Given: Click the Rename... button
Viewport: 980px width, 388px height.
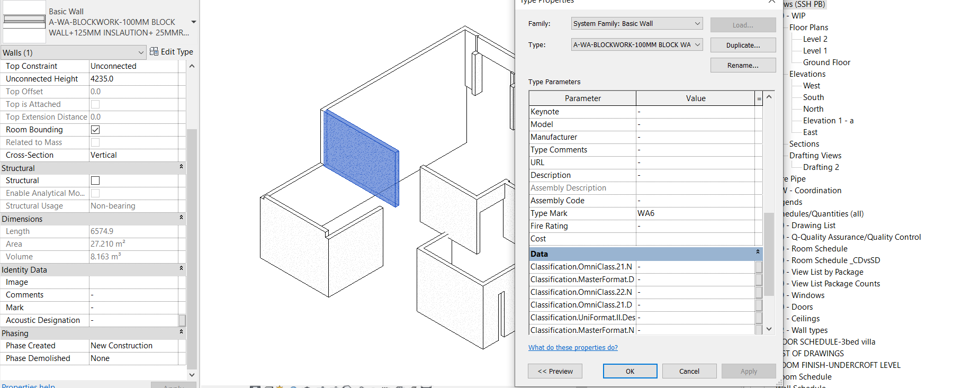Looking at the screenshot, I should (x=743, y=65).
